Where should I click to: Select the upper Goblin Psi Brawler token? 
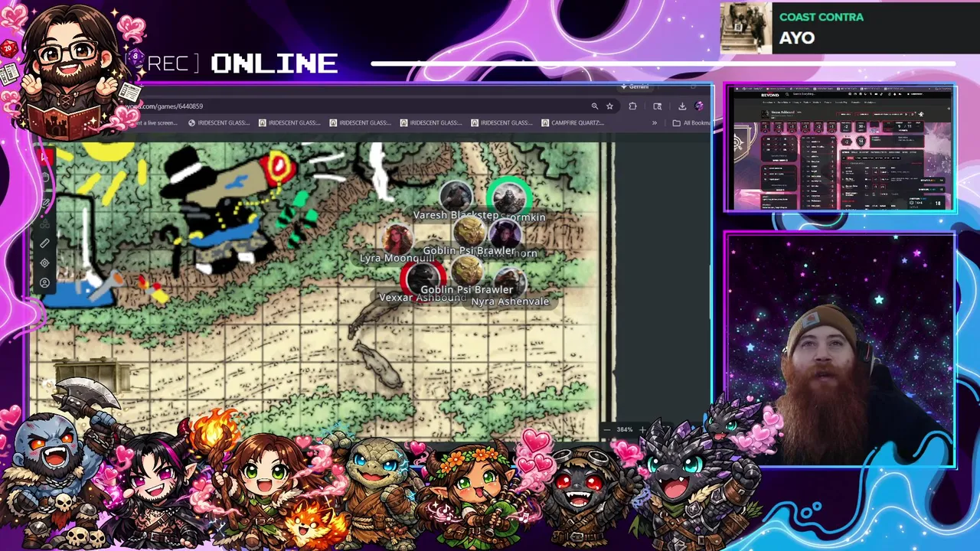click(x=469, y=232)
